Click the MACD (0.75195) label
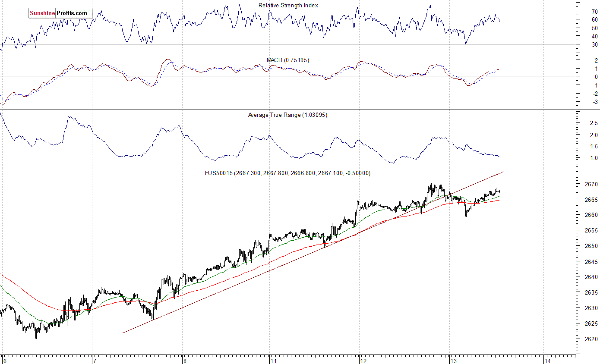 tap(288, 60)
